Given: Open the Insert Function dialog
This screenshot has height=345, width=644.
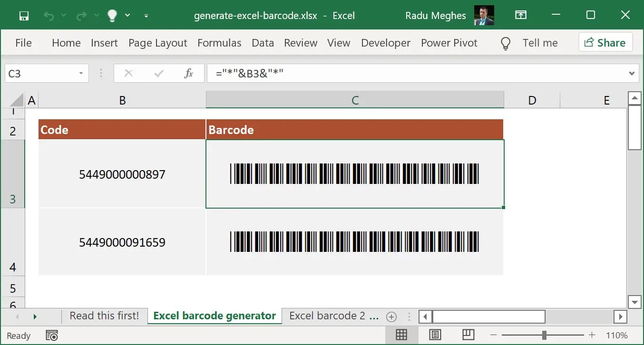Looking at the screenshot, I should tap(188, 73).
